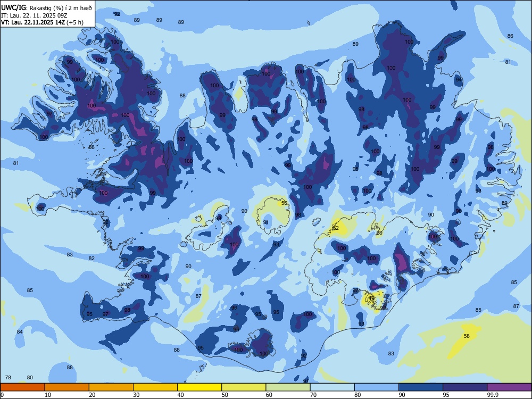Screen dimensions: 532x399
Task: Pick the light orange 20–30 legend swatch
Action: click(111, 387)
